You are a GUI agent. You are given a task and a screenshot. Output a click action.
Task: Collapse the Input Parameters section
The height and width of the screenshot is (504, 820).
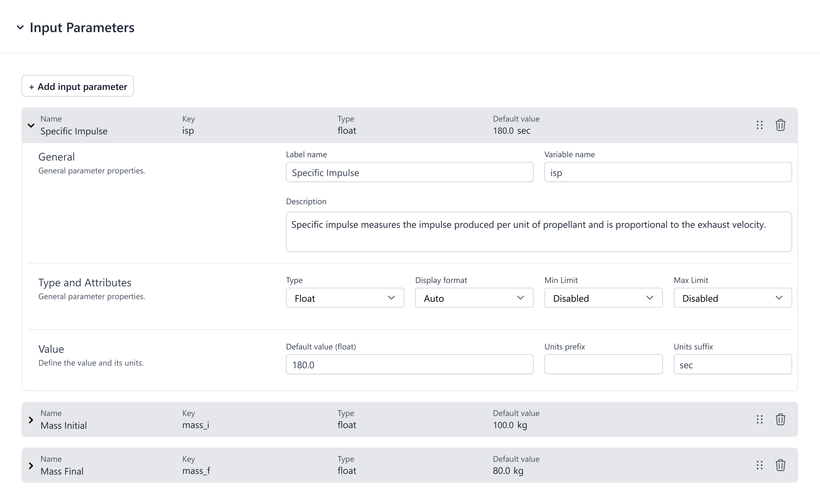(x=20, y=27)
